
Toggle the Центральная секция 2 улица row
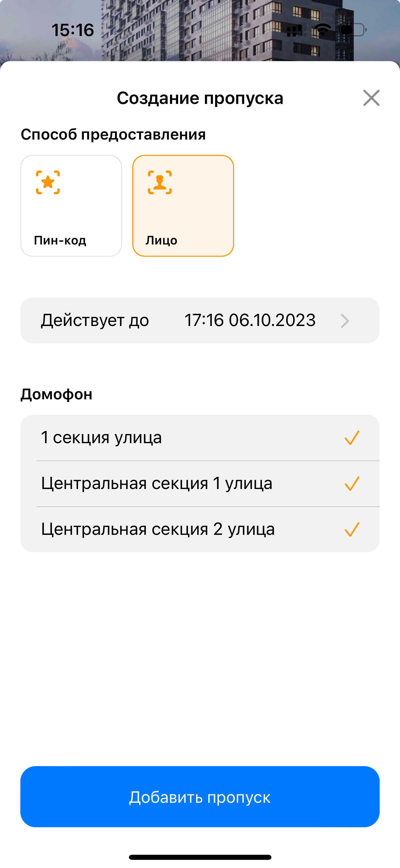(x=200, y=529)
